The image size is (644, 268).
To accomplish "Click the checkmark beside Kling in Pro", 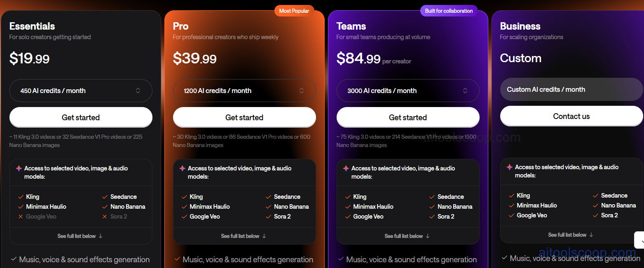I will pyautogui.click(x=185, y=196).
